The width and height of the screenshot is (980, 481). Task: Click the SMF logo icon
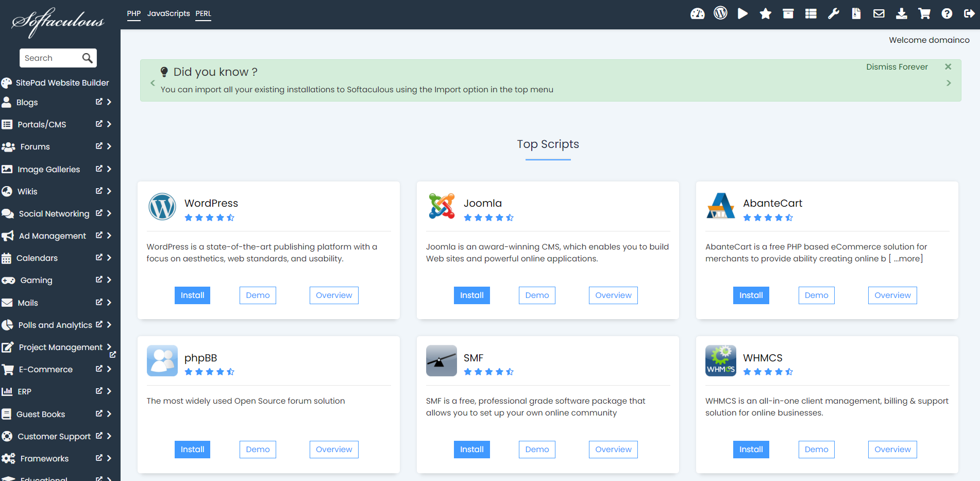point(442,361)
